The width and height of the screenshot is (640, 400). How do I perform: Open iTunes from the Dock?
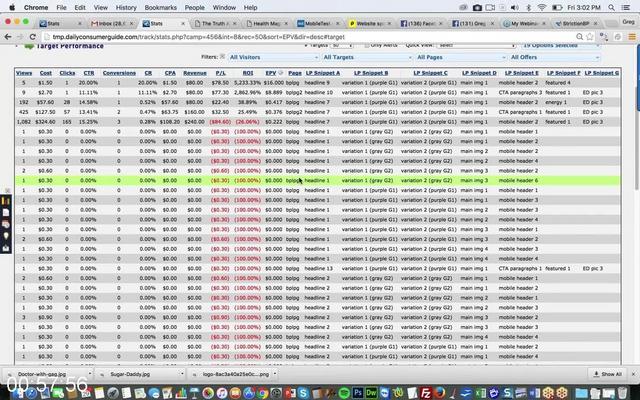click(222, 393)
